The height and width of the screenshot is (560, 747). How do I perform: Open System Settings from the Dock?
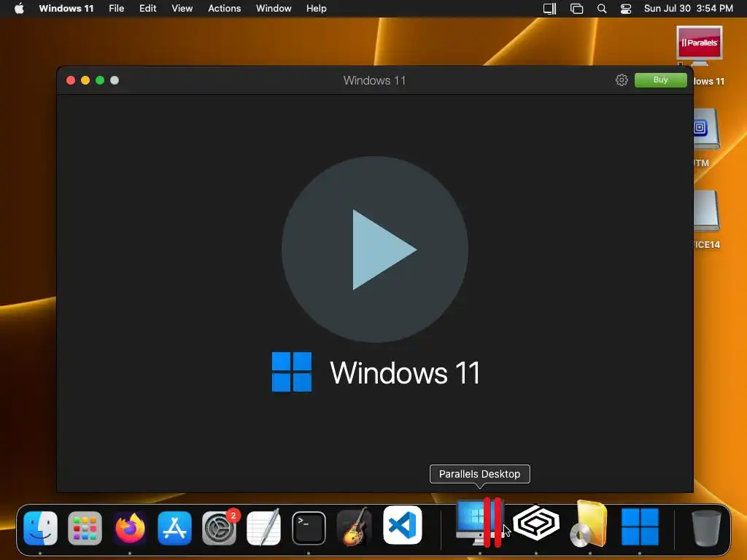tap(219, 528)
